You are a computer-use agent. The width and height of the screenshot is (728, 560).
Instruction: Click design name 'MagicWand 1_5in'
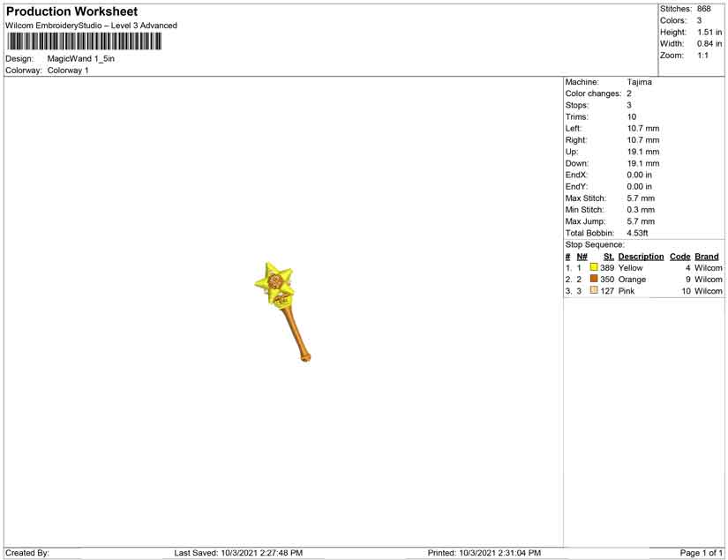coord(81,59)
